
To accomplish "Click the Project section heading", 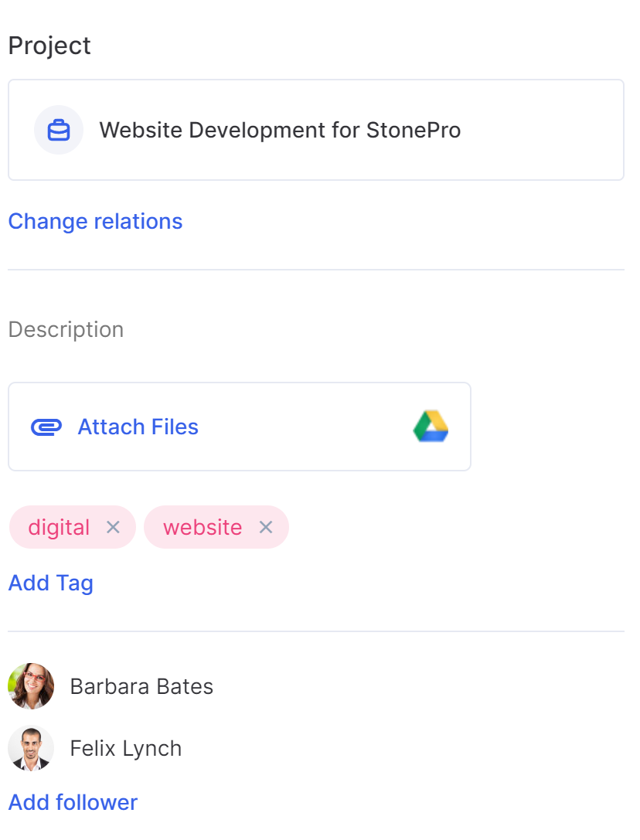I will click(49, 46).
